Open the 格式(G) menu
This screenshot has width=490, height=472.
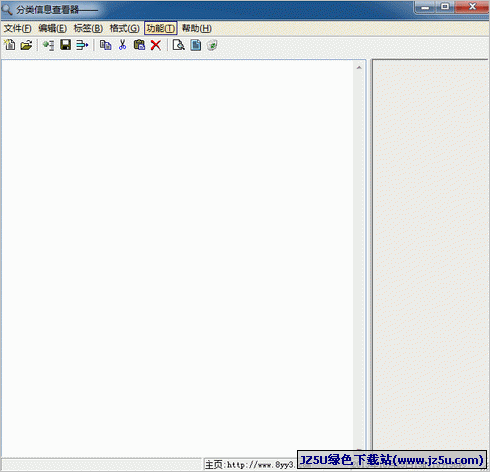(124, 28)
